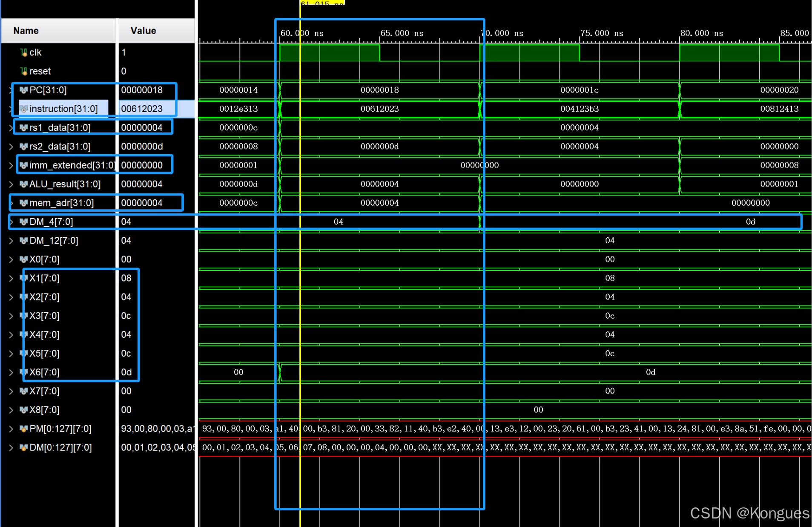Image resolution: width=812 pixels, height=527 pixels.
Task: Click mem_adr value 00000004 in Value column
Action: [142, 203]
